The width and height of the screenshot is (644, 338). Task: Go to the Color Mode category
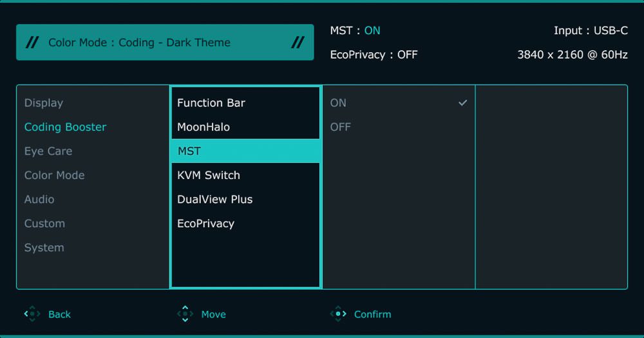tap(54, 175)
